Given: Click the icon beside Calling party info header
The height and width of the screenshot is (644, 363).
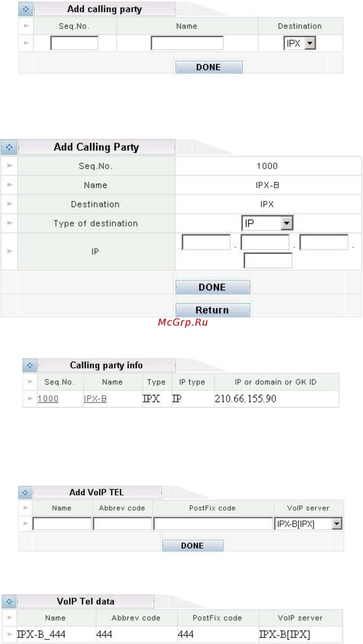Looking at the screenshot, I should 30,365.
